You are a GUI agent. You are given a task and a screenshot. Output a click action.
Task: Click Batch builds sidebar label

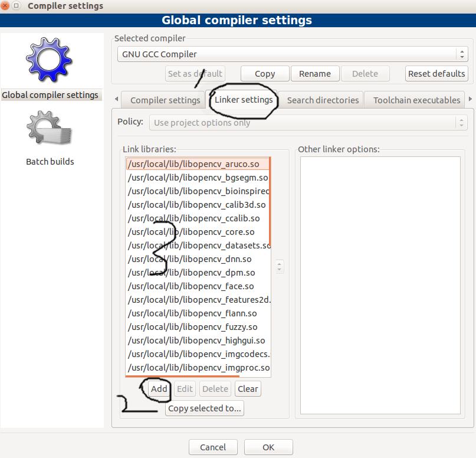(x=50, y=162)
